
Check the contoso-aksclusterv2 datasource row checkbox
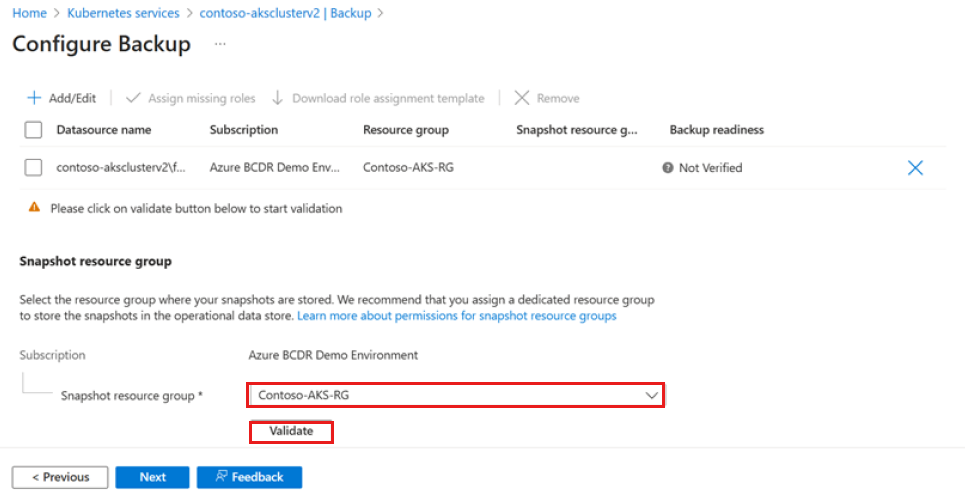tap(33, 168)
